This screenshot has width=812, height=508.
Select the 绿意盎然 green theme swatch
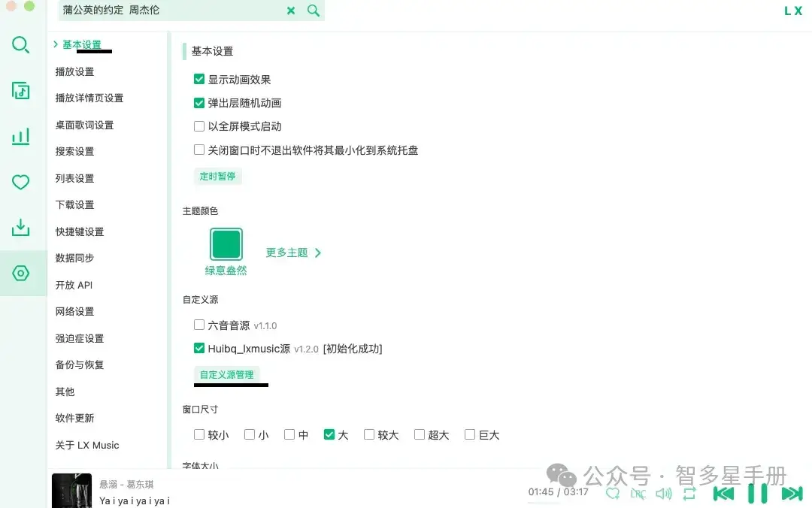tap(226, 245)
